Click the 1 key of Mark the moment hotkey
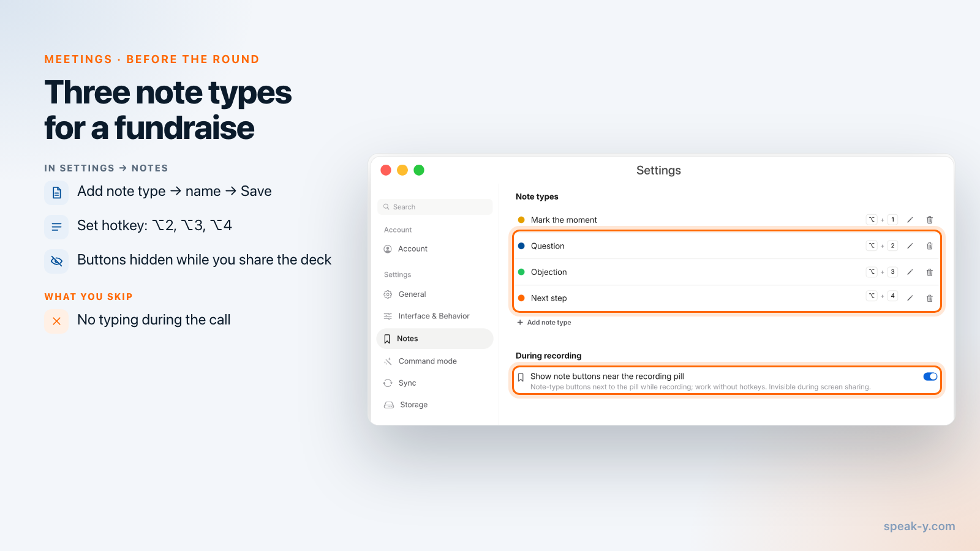980x551 pixels. click(x=893, y=220)
